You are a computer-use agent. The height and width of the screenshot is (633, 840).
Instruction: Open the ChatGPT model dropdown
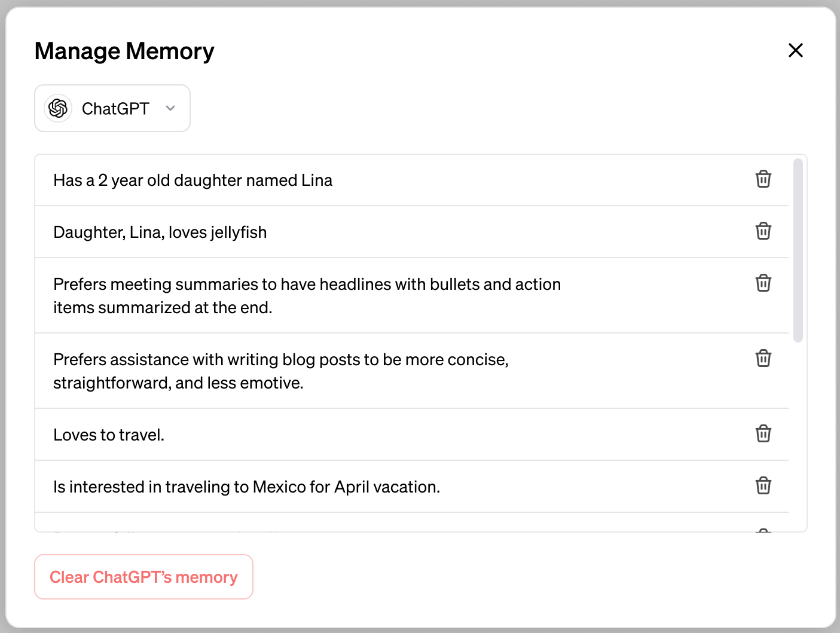112,108
